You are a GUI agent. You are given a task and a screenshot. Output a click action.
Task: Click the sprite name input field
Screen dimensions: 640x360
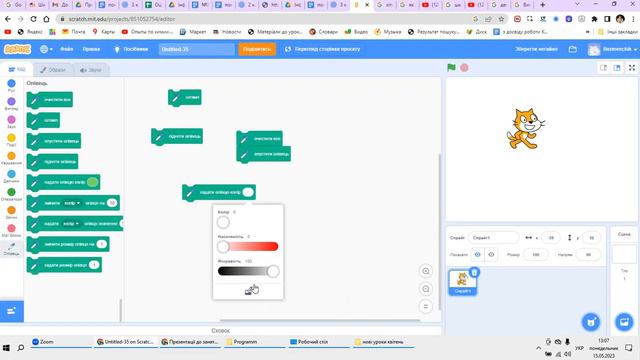[x=494, y=238]
